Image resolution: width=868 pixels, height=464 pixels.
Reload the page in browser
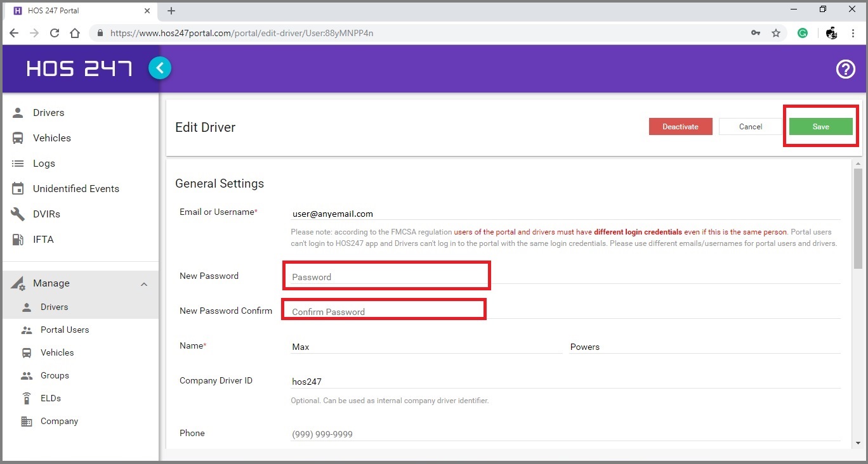click(x=55, y=33)
